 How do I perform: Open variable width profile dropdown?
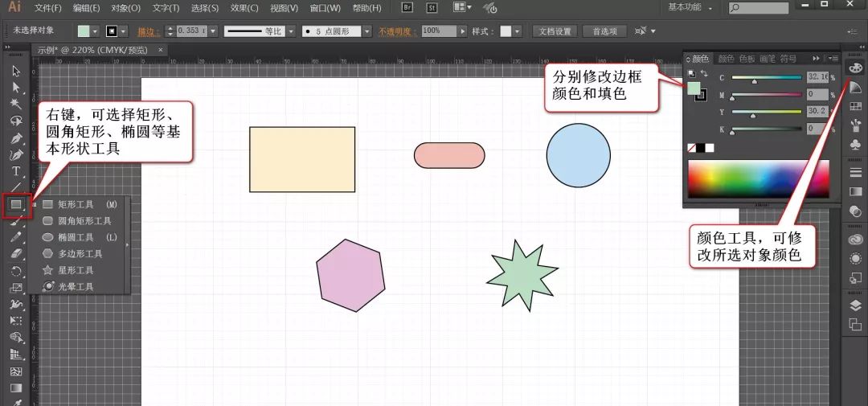tap(291, 31)
